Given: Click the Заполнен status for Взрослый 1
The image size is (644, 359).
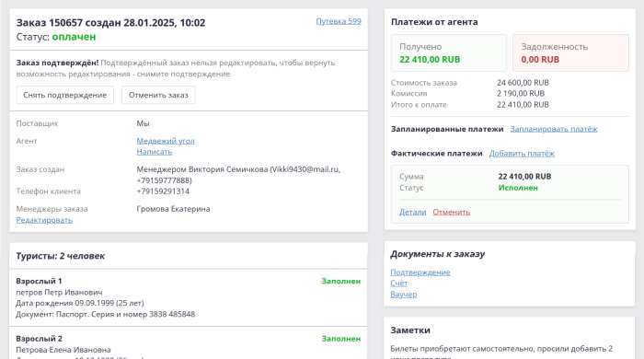Looking at the screenshot, I should pyautogui.click(x=341, y=281).
